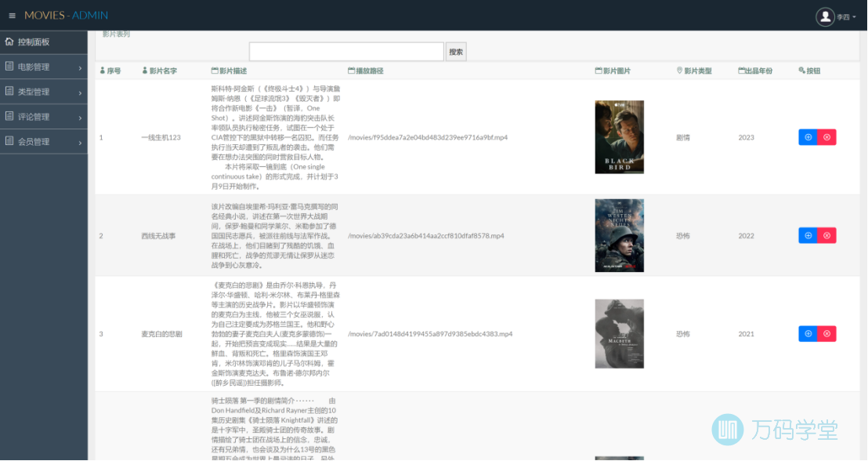Select the movie name 一线生机123

161,137
